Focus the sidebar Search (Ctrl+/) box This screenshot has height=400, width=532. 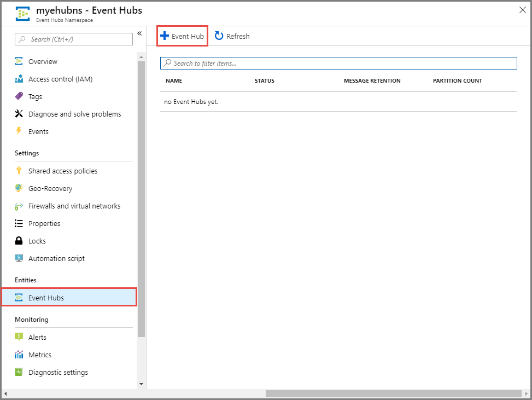[74, 39]
